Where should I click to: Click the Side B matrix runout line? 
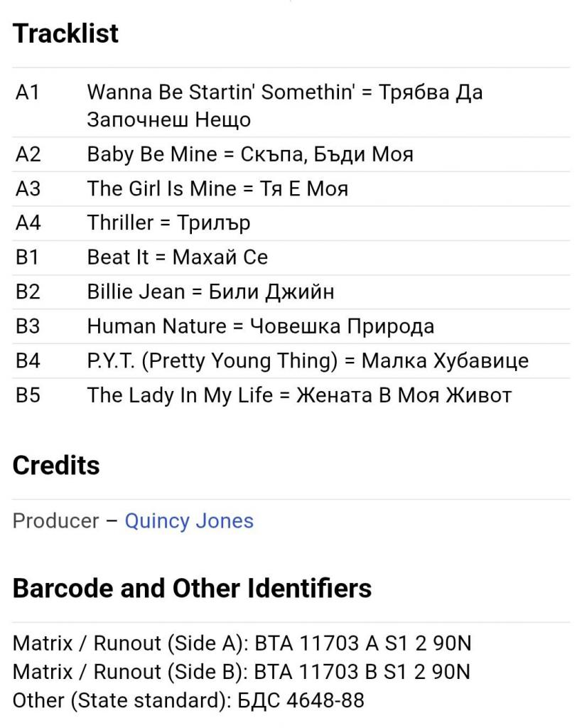242,672
